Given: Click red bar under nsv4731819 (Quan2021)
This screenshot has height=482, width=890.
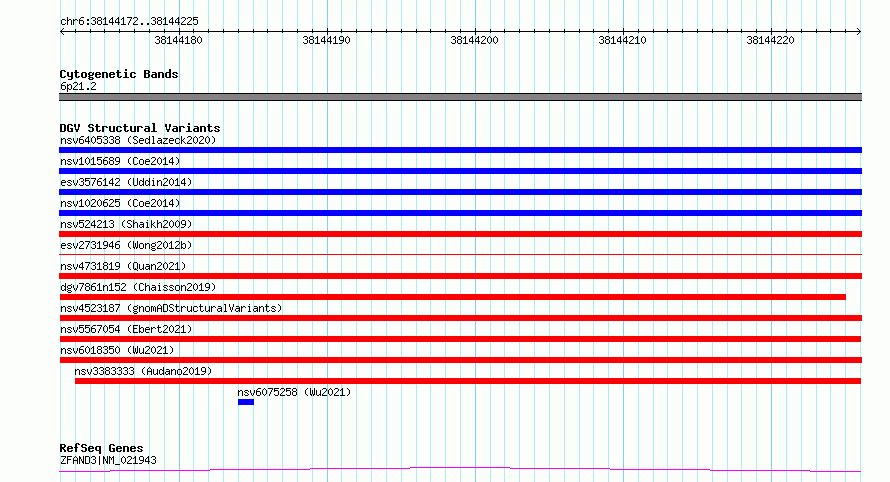Looking at the screenshot, I should tap(460, 276).
